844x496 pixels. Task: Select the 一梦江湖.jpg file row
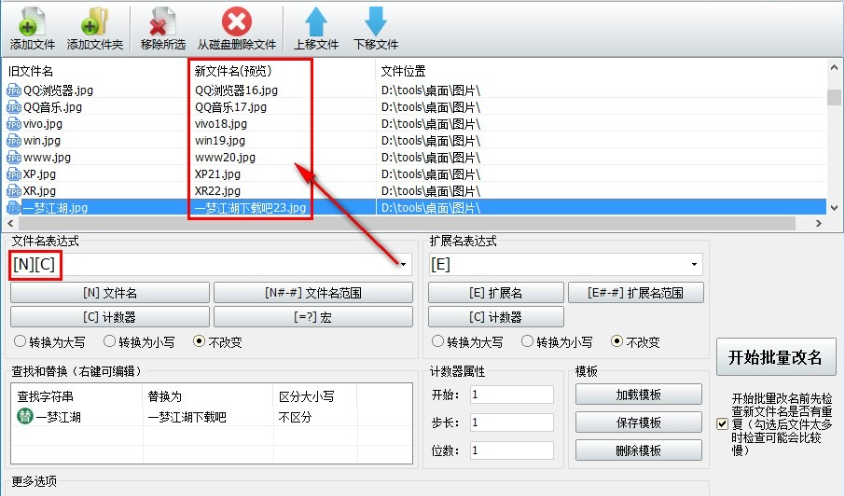pos(414,208)
